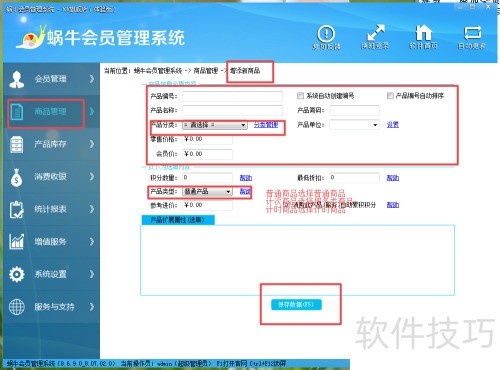Click the 帮助 link beside 自动累积积分

tap(393, 205)
